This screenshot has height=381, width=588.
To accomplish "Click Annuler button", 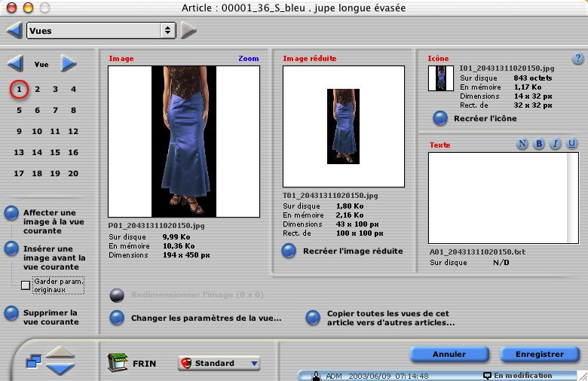I will 449,354.
